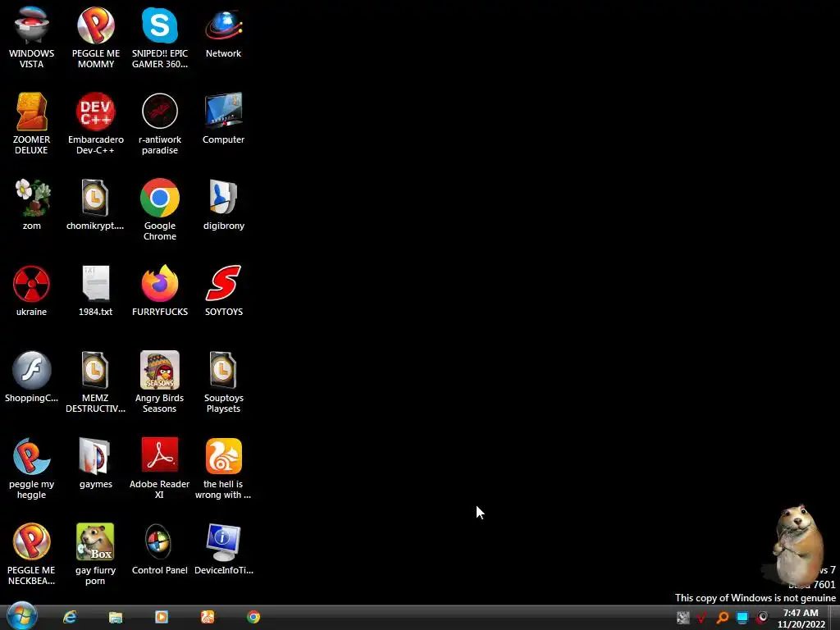Open the speaker volume tray icon
Image resolution: width=840 pixels, height=630 pixels.
click(762, 618)
